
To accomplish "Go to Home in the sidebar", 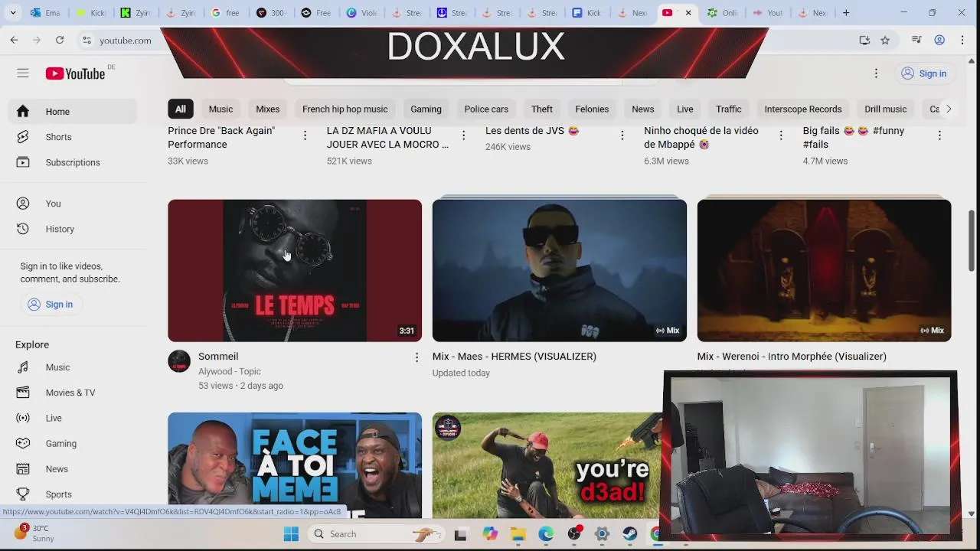I will coord(74,112).
